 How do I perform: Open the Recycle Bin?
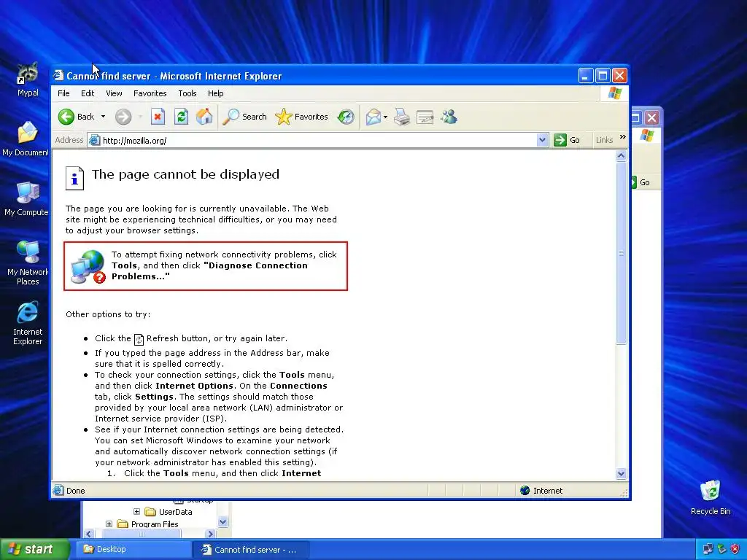pyautogui.click(x=711, y=497)
